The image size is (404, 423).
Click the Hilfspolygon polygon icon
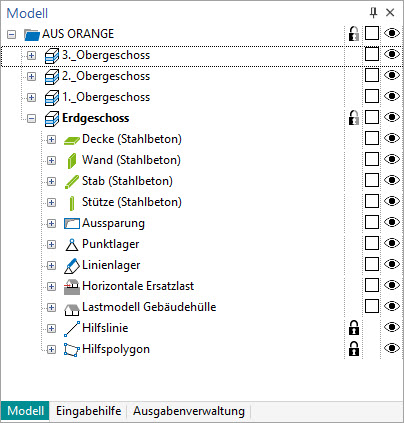pos(72,350)
